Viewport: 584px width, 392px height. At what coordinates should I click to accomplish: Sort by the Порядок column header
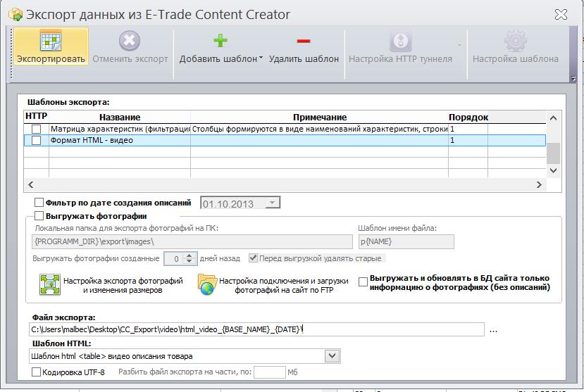[x=468, y=117]
